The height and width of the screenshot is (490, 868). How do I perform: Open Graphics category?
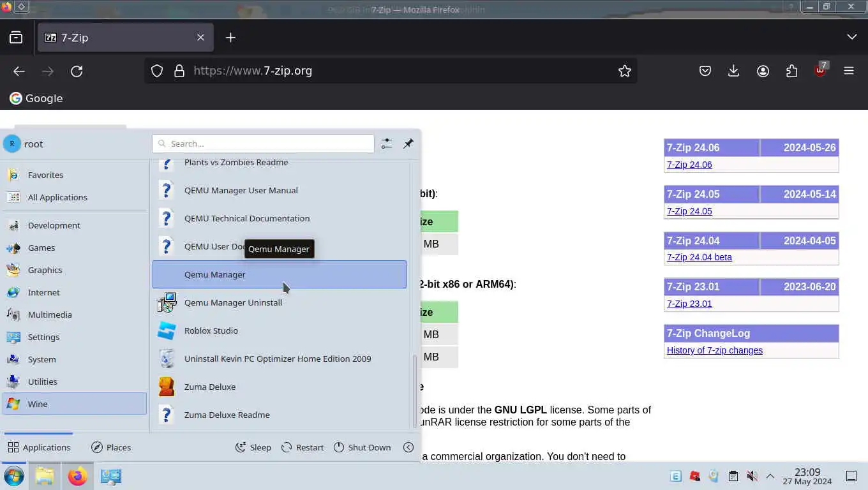click(75, 270)
